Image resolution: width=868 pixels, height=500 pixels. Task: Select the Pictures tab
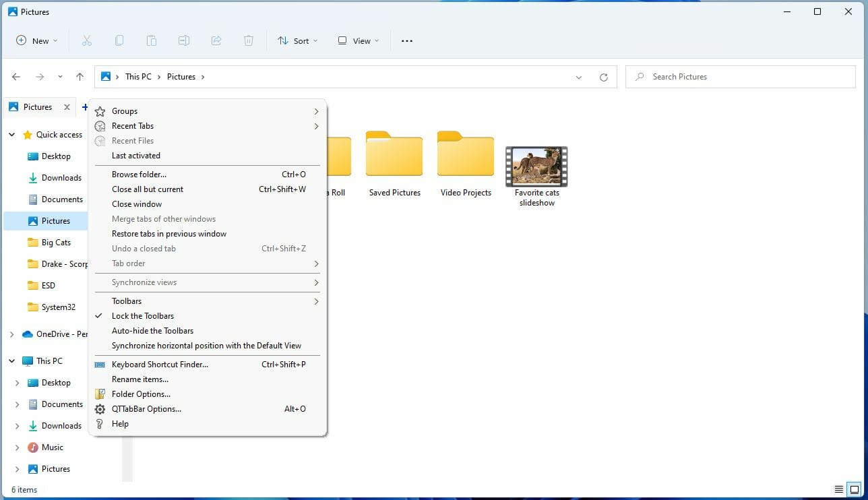(x=37, y=106)
